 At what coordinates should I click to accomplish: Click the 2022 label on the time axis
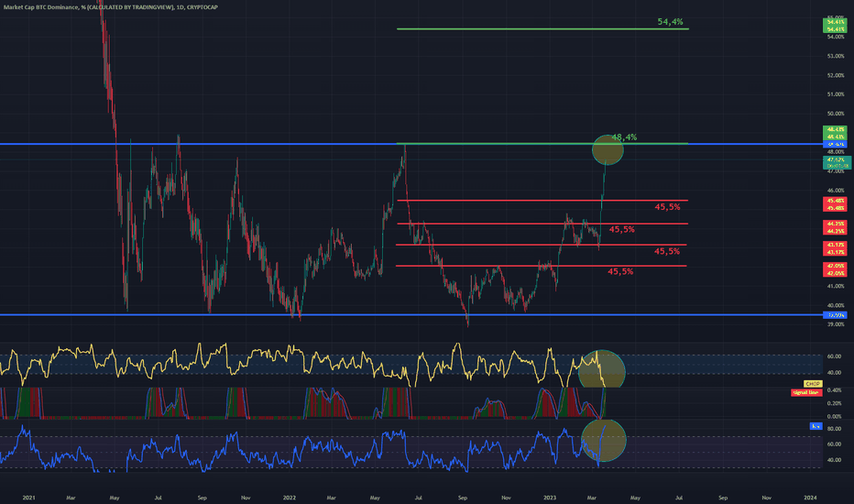pyautogui.click(x=290, y=498)
